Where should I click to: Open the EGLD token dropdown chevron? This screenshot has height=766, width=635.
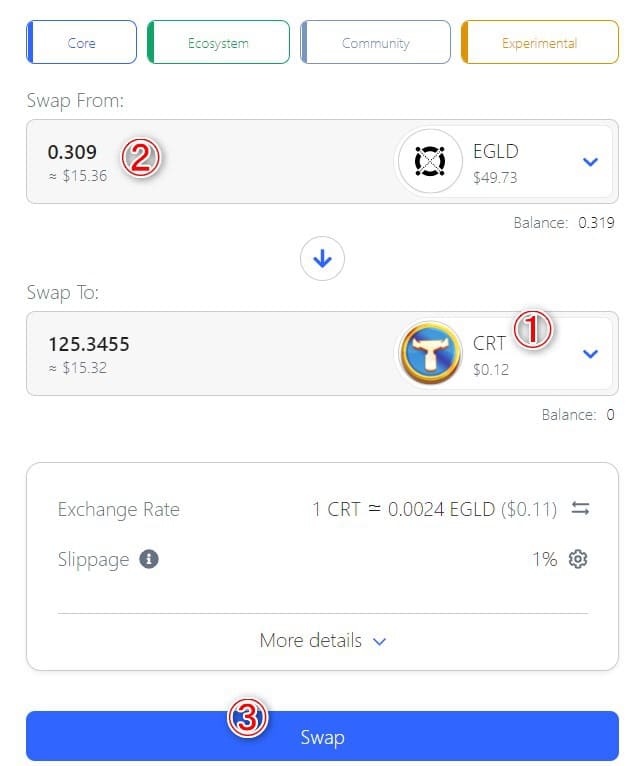pyautogui.click(x=591, y=162)
